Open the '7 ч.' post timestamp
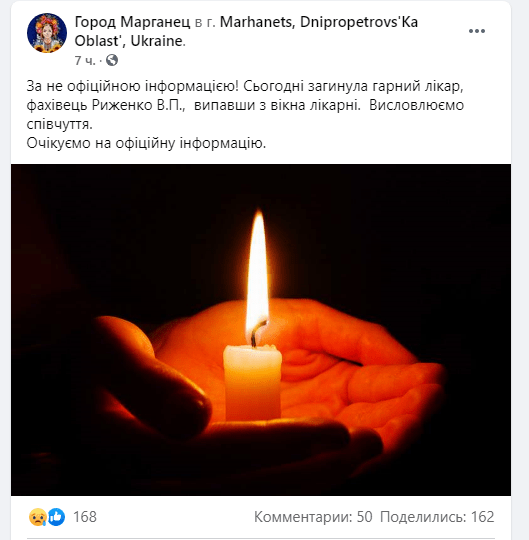Screen dimensions: 529x540 tap(85, 61)
